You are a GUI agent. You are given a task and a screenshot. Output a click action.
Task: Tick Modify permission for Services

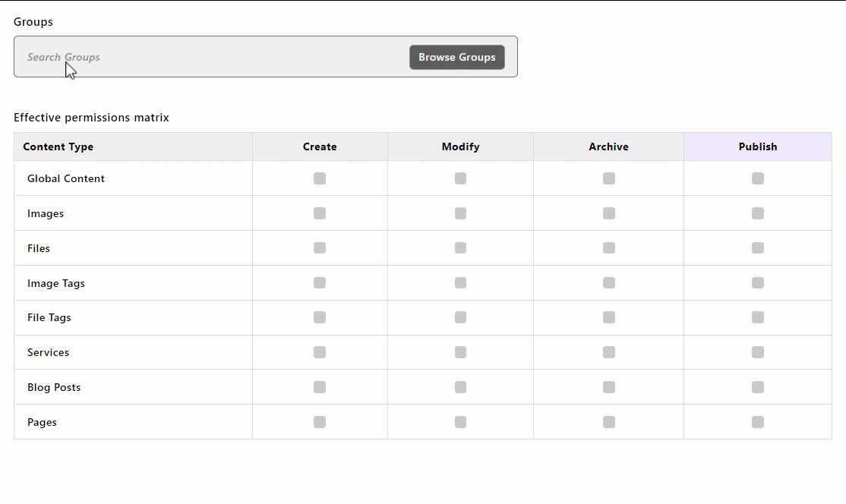coord(460,352)
